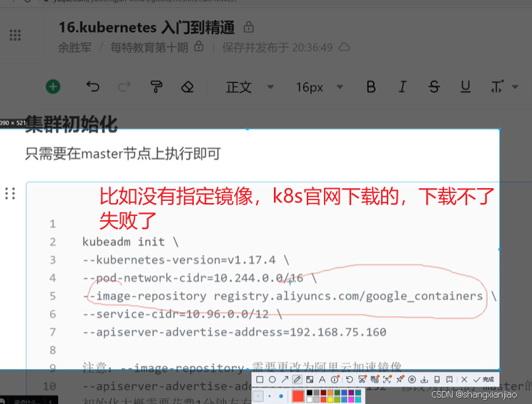
Task: Select the mosaic blur tool
Action: [310, 379]
